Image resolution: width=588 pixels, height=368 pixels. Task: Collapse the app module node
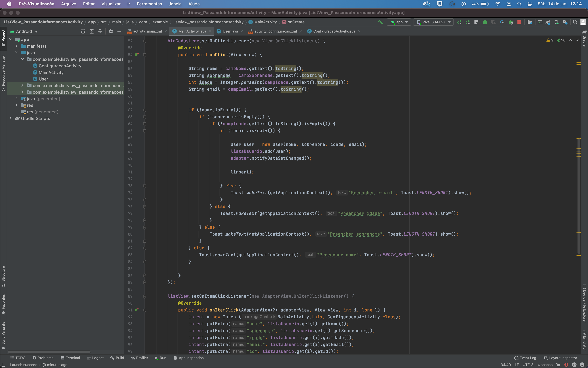tap(10, 39)
